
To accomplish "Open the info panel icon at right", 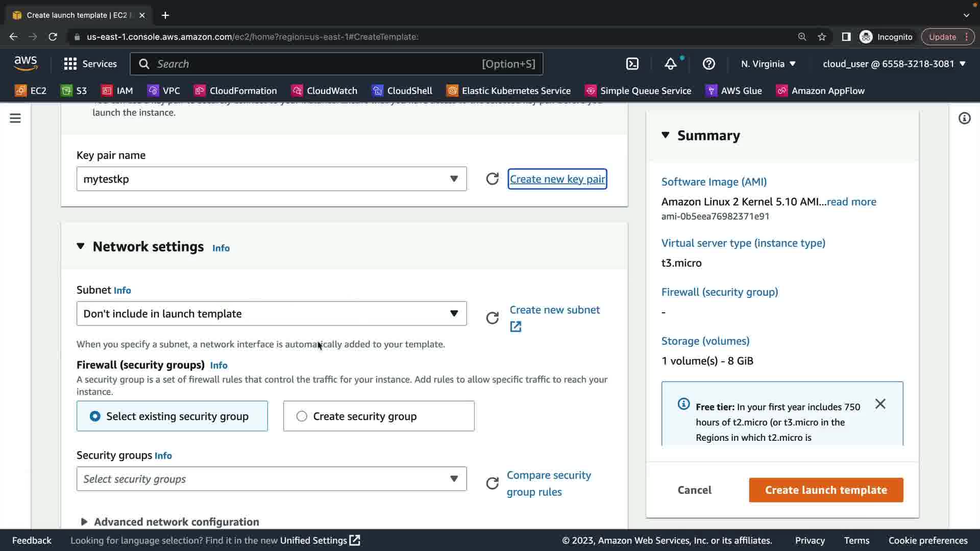I will click(x=964, y=118).
